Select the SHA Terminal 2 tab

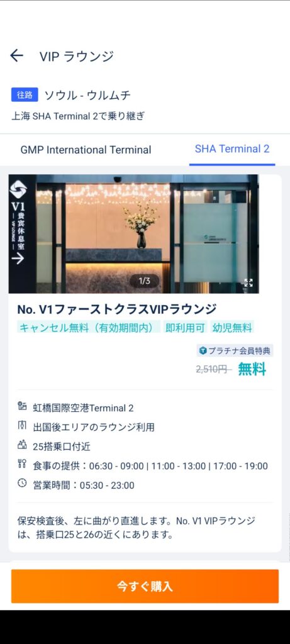click(x=232, y=149)
